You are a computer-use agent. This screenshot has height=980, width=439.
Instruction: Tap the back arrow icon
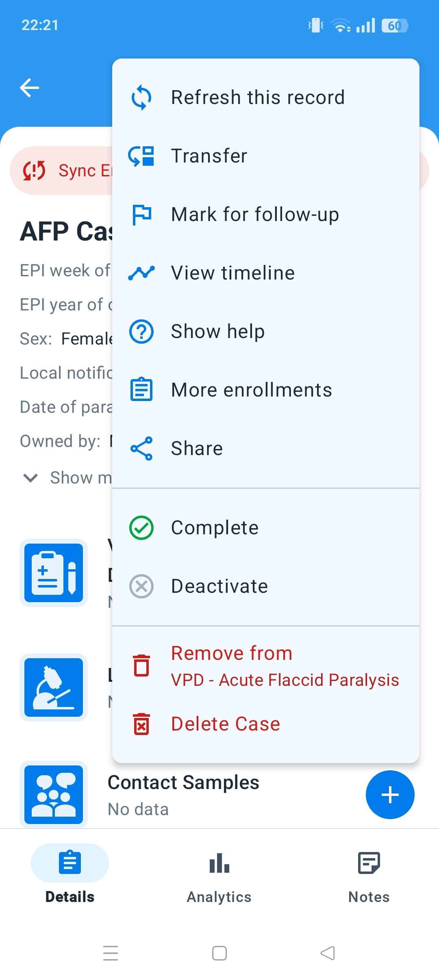[29, 88]
